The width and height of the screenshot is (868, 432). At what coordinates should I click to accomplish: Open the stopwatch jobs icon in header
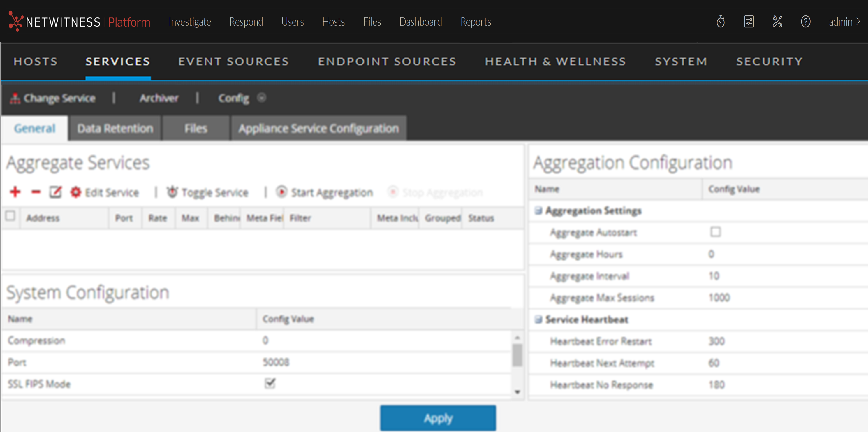pyautogui.click(x=720, y=22)
